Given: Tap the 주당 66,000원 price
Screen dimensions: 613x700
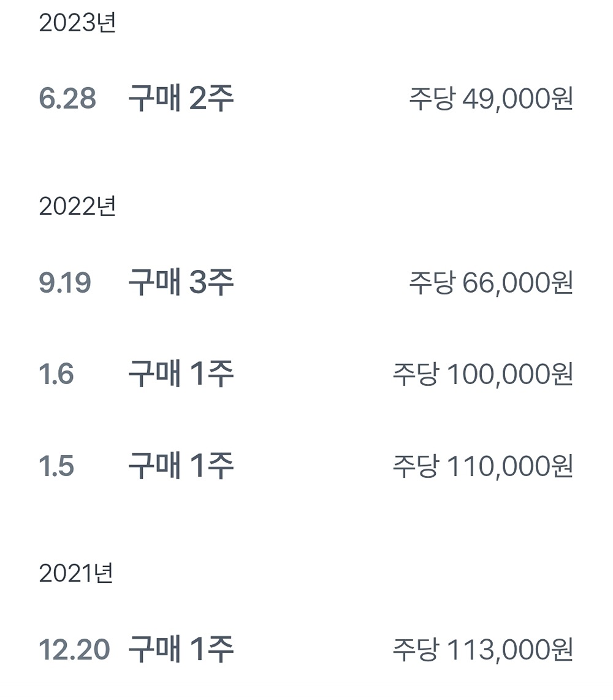Looking at the screenshot, I should click(x=490, y=283).
